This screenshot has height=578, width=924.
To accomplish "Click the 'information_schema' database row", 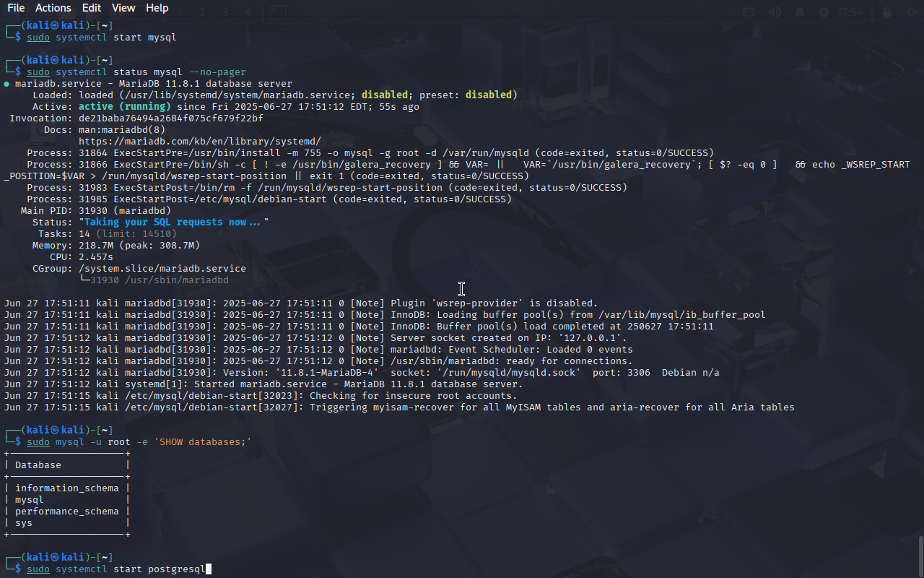I will pyautogui.click(x=67, y=488).
